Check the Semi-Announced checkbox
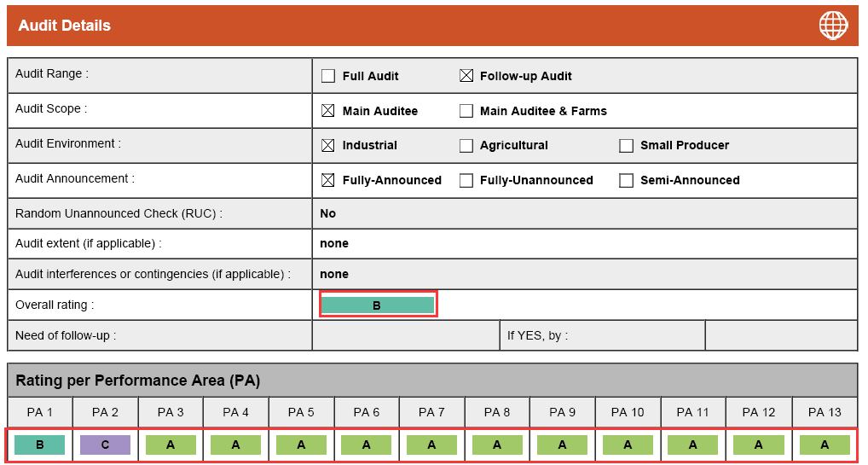868x465 pixels. (626, 181)
